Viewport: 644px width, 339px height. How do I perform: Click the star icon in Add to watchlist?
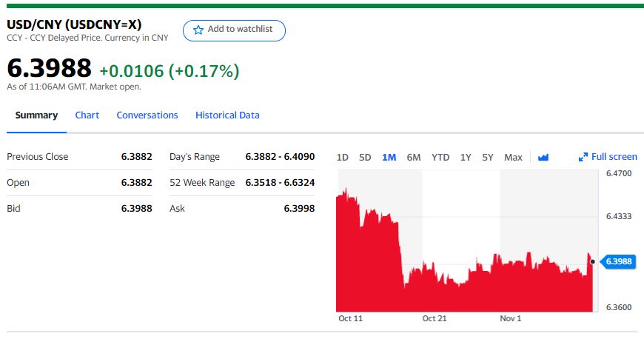pos(198,30)
